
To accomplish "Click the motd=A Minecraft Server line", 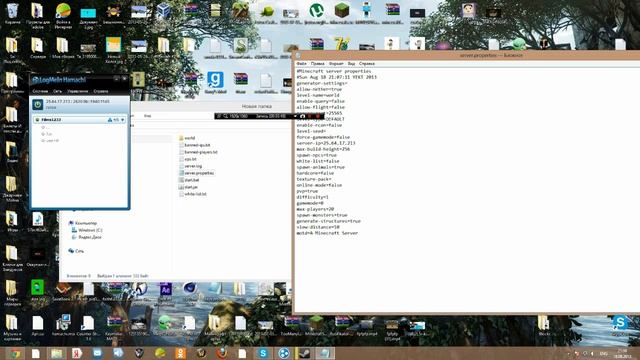I will (327, 233).
